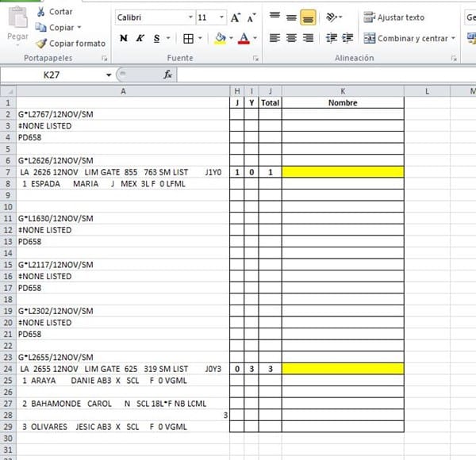Image resolution: width=476 pixels, height=460 pixels.
Task: Open Fuente dialog launcher
Action: tap(256, 58)
